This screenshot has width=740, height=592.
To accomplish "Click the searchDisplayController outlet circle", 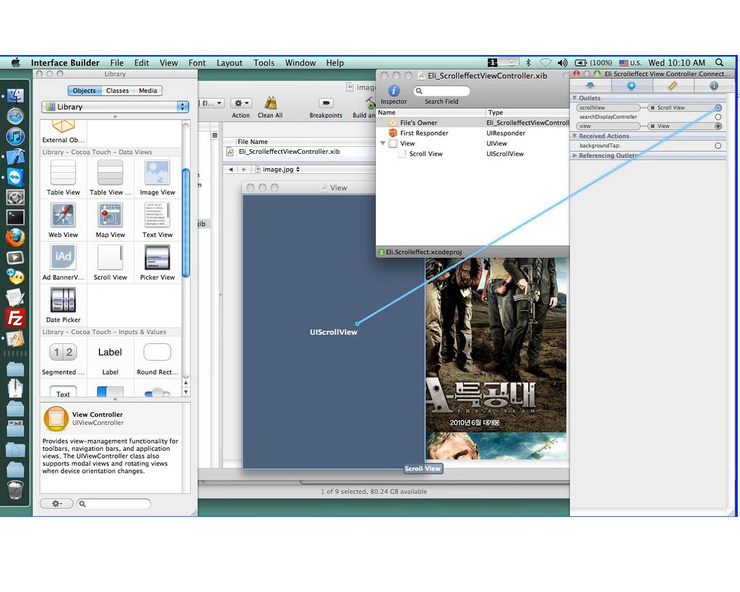I will point(718,117).
